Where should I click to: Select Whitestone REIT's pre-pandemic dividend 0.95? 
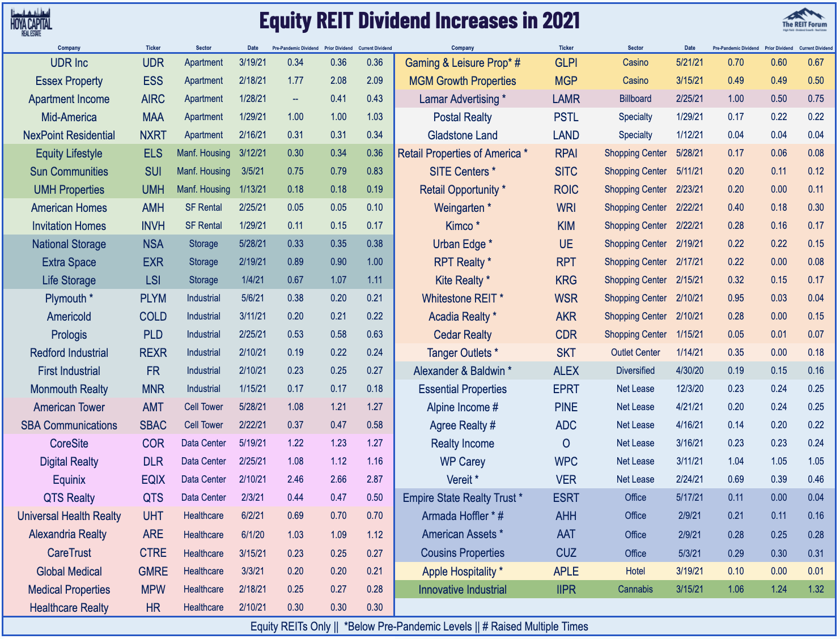tap(736, 298)
